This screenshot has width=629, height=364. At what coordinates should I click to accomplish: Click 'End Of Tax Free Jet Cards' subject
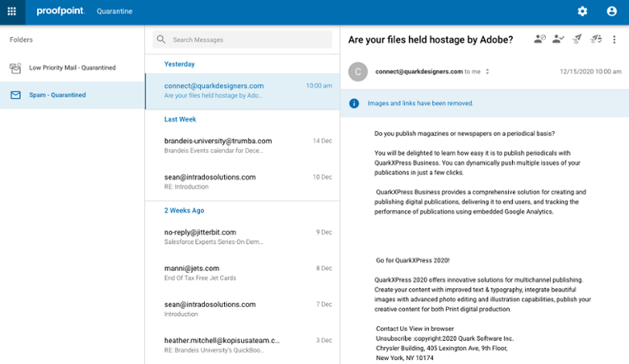200,278
